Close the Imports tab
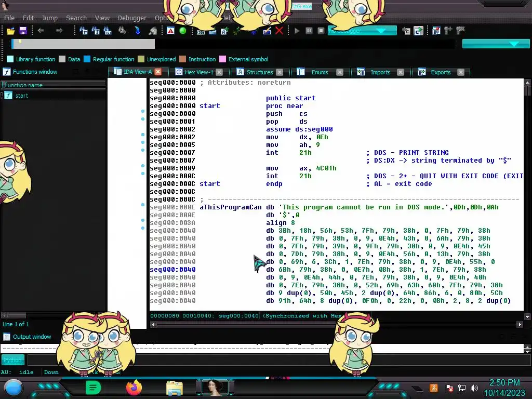 [401, 72]
